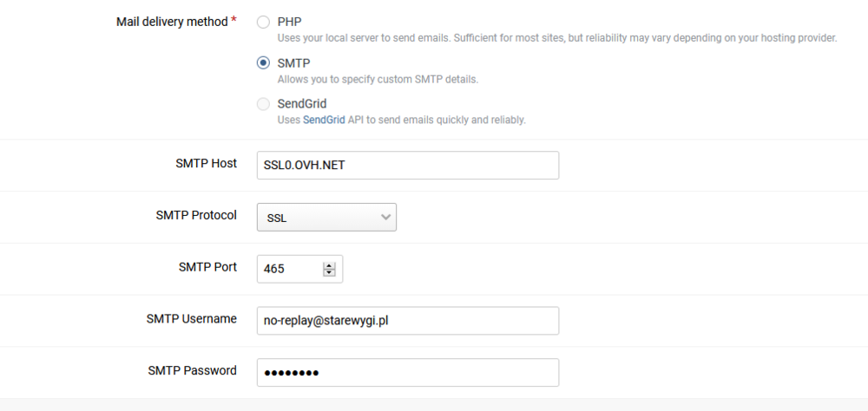Open the SendGrid link in the description
Image resolution: width=868 pixels, height=411 pixels.
(322, 120)
